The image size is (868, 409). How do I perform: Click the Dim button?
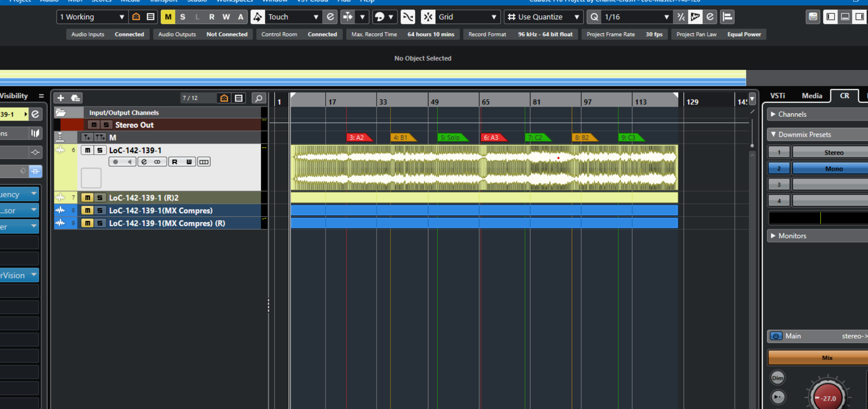[x=777, y=378]
